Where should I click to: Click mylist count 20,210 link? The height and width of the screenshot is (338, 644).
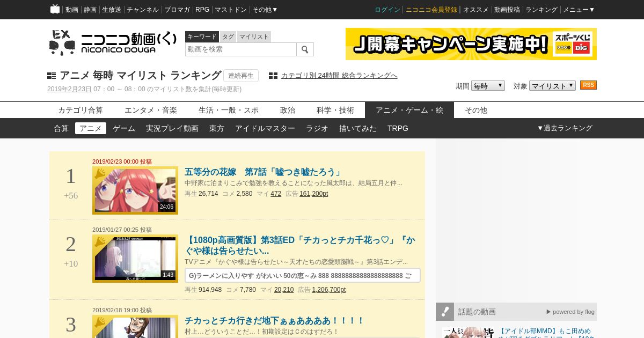point(284,290)
